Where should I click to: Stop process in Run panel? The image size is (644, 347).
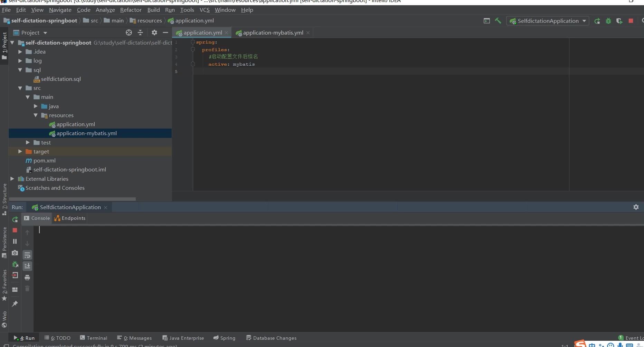coord(15,230)
